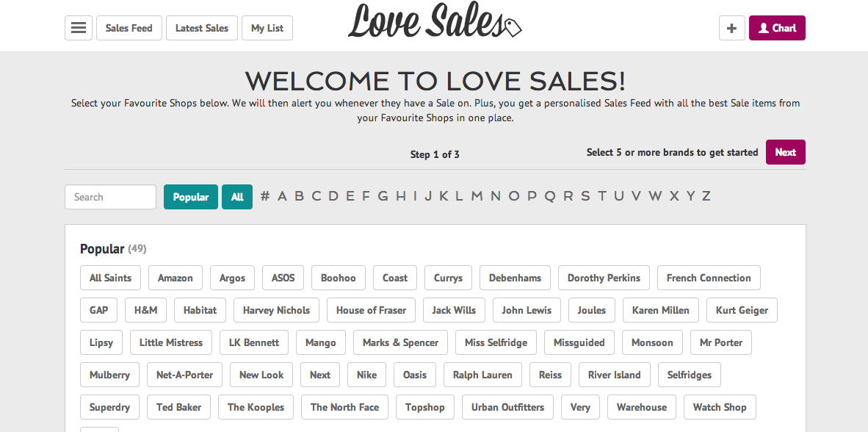Focus the brand Search field

pyautogui.click(x=111, y=197)
